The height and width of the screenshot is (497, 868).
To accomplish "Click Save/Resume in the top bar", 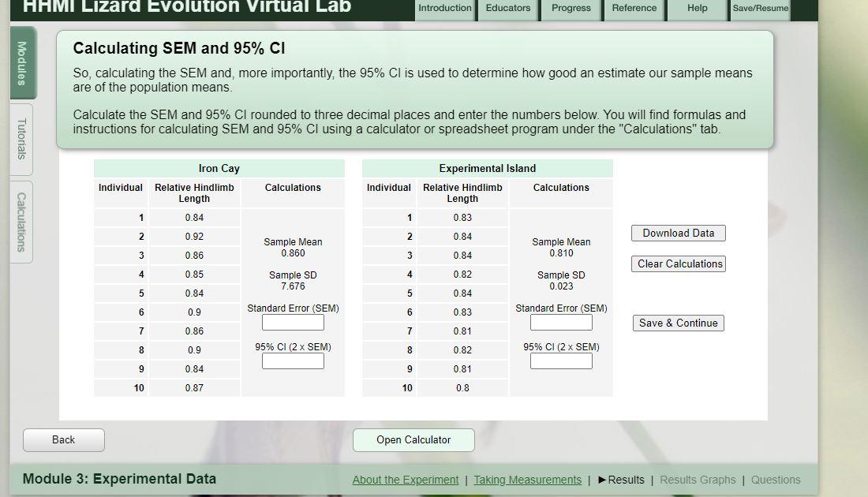I will [759, 9].
